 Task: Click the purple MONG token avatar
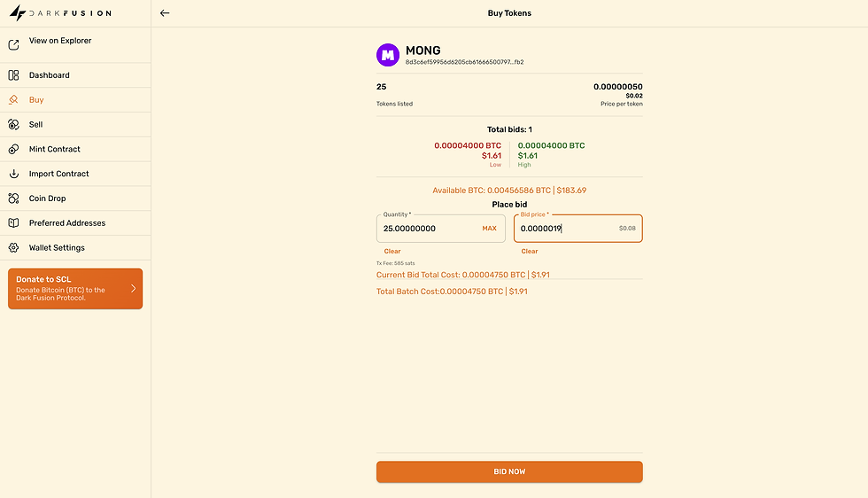[x=388, y=55]
